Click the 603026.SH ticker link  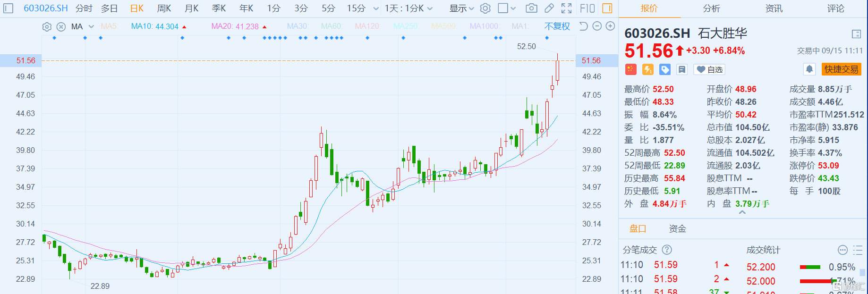[46, 8]
